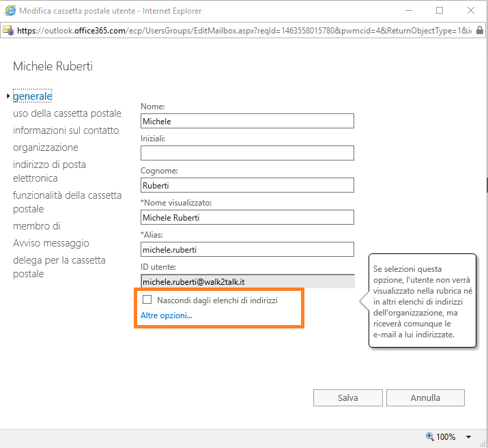Screen dimensions: 488x448
Task: Enable Nascondi dagli elenchi di indirizzi checkbox
Action: coord(147,299)
